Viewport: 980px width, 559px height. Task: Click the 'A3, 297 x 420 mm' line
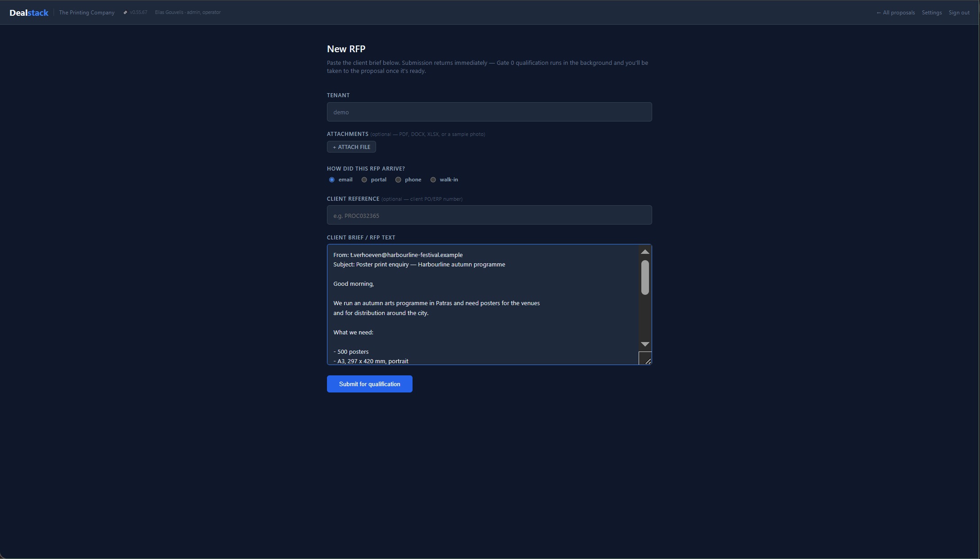click(x=371, y=361)
